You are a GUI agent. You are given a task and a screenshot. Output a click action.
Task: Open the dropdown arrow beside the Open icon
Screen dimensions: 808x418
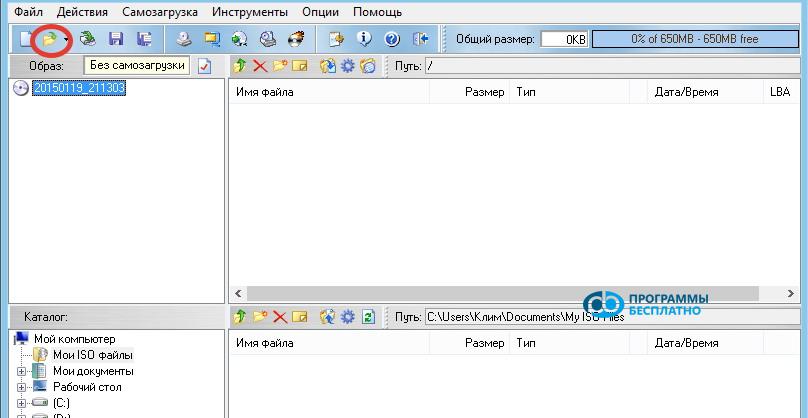(66, 40)
